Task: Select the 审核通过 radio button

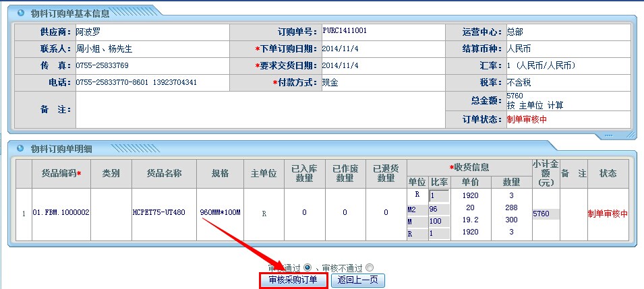Action: [x=308, y=267]
